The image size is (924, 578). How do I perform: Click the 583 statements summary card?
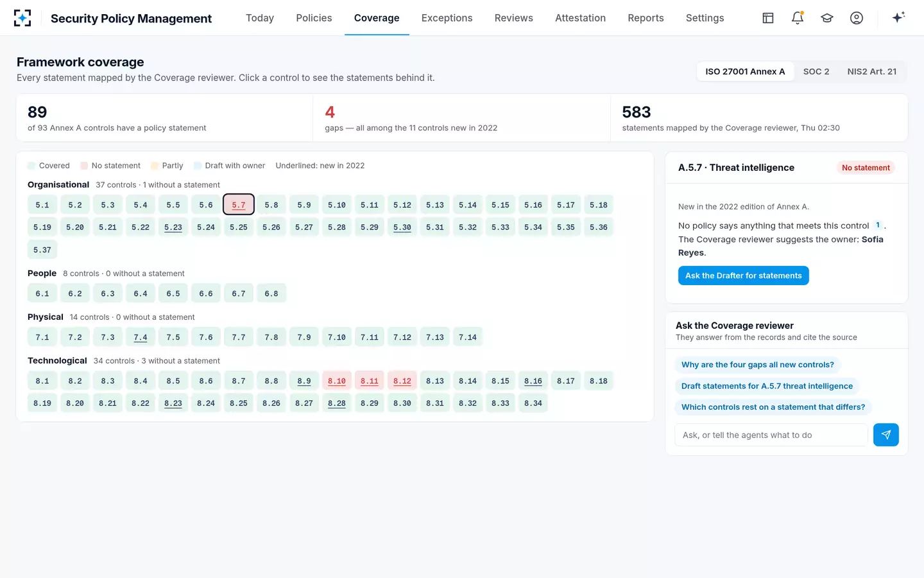758,118
